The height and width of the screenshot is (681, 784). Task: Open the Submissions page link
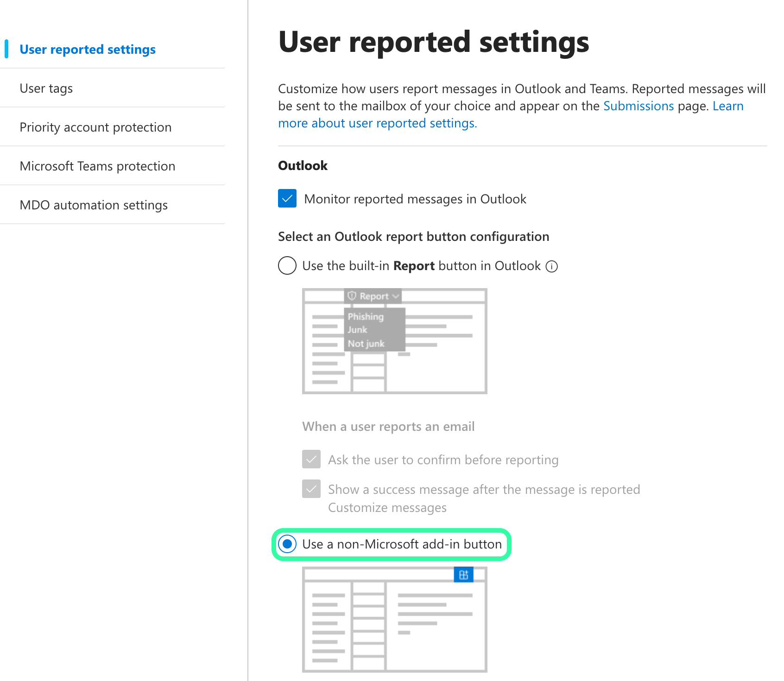tap(638, 106)
